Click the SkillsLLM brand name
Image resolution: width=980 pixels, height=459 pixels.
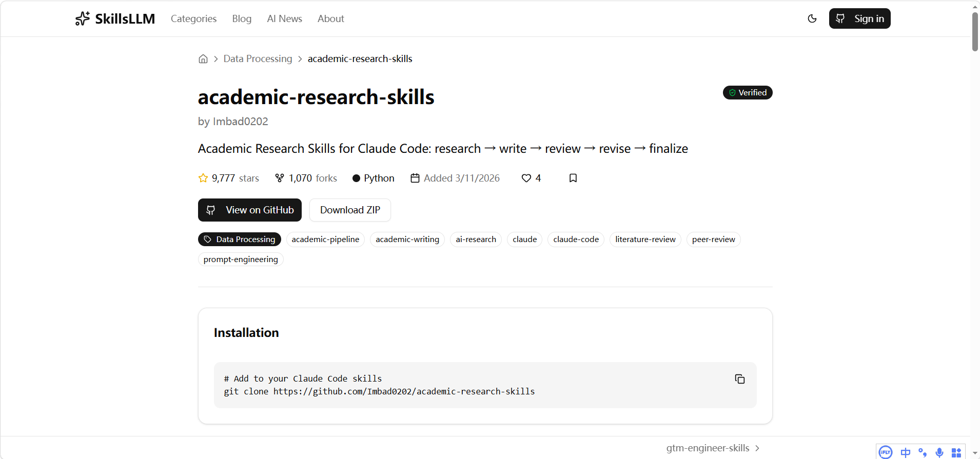(125, 19)
